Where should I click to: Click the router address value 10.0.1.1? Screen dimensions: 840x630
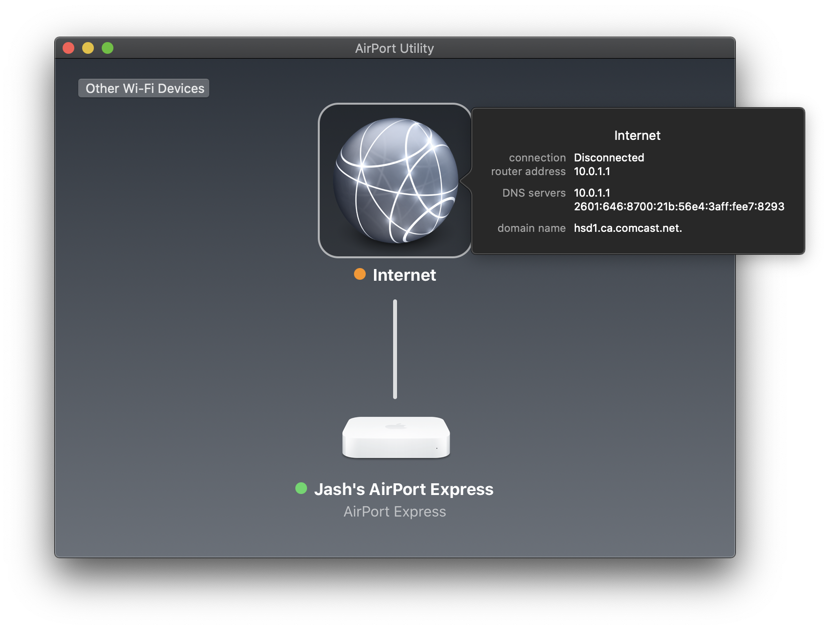592,171
